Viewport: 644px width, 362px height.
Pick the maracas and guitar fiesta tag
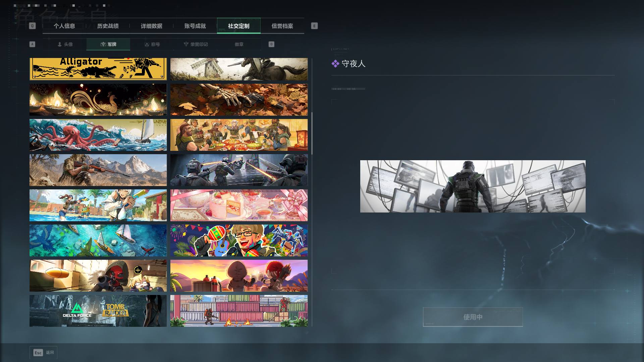pos(239,241)
